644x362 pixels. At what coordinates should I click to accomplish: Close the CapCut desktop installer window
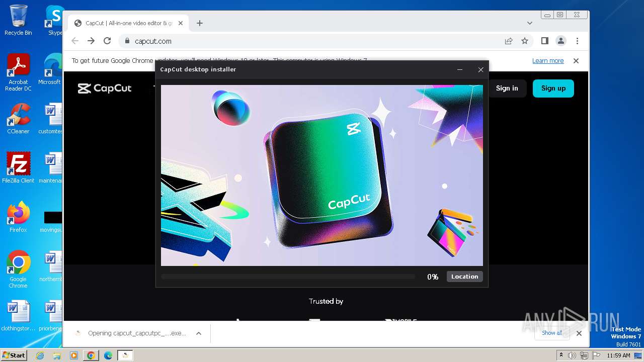(480, 69)
